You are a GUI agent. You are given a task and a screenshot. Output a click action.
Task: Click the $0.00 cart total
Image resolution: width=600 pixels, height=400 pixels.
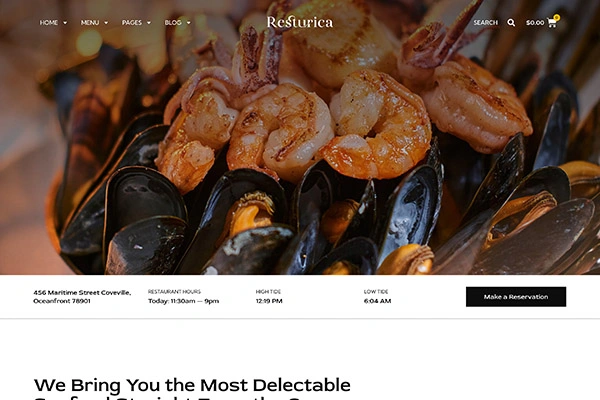point(535,23)
